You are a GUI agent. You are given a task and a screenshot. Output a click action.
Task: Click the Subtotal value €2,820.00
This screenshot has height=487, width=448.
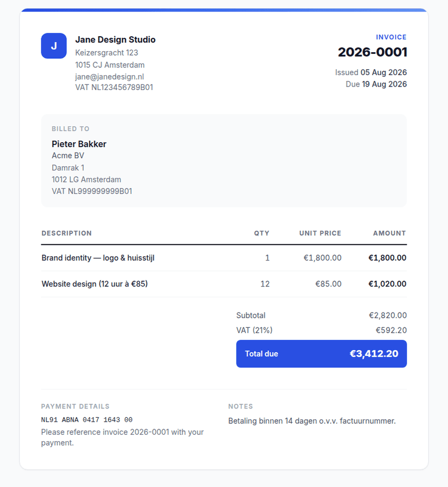pos(388,315)
